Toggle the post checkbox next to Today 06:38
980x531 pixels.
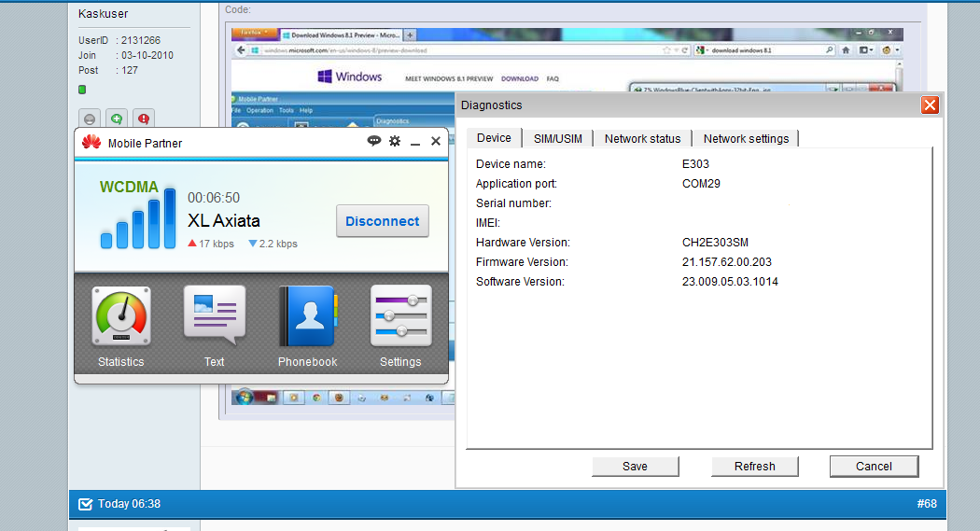point(85,504)
